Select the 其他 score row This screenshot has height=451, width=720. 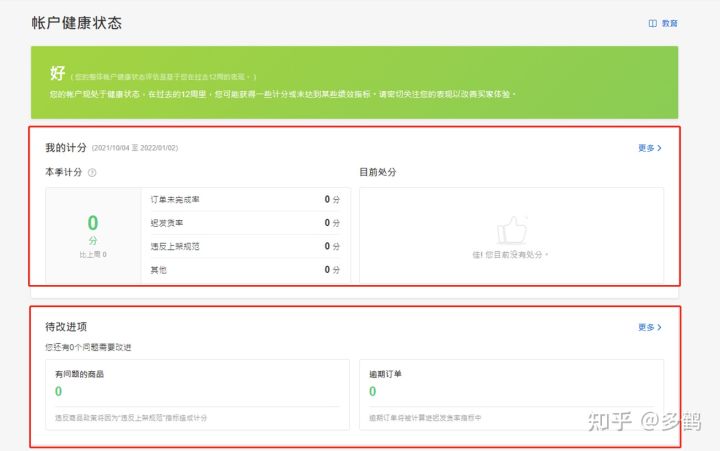coord(245,270)
